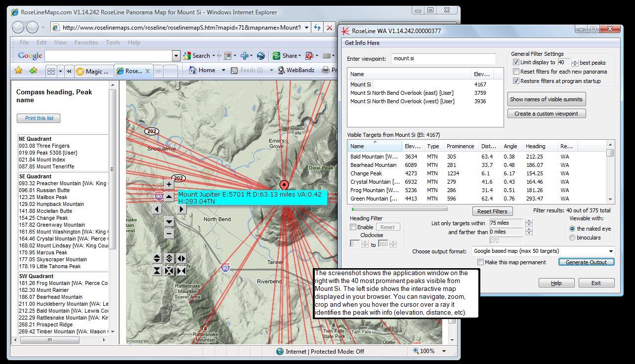Image resolution: width=635 pixels, height=364 pixels.
Task: Open Google search box dropdown arrow
Action: click(176, 56)
